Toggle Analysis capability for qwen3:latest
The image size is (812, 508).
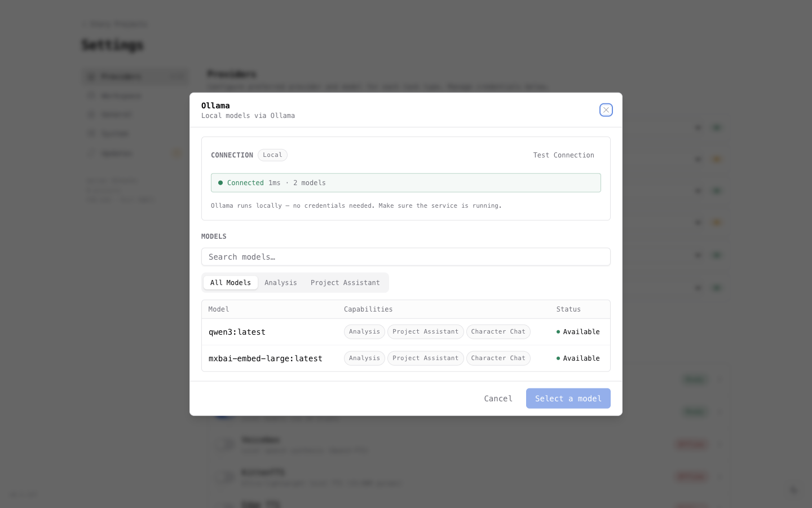[364, 332]
